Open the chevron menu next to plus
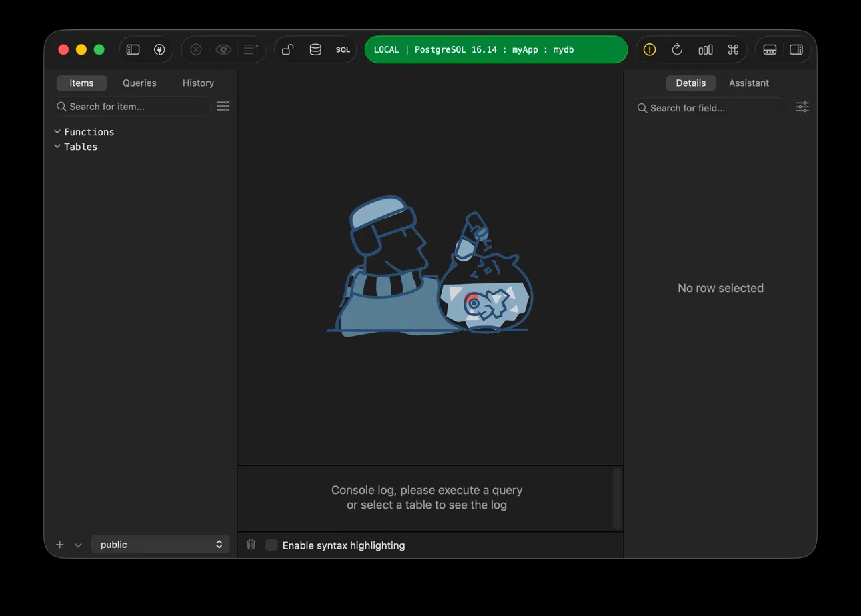 click(x=78, y=545)
